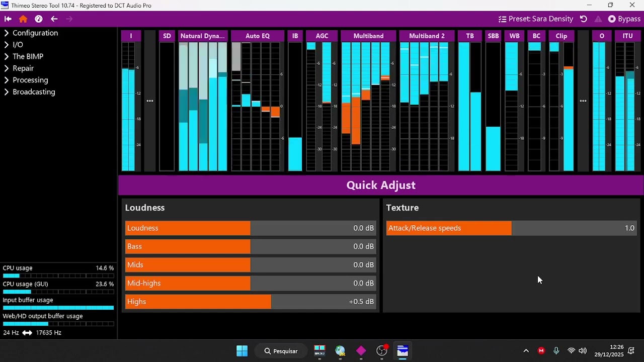
Task: Click the Input buffer usage bar
Action: coord(58,308)
